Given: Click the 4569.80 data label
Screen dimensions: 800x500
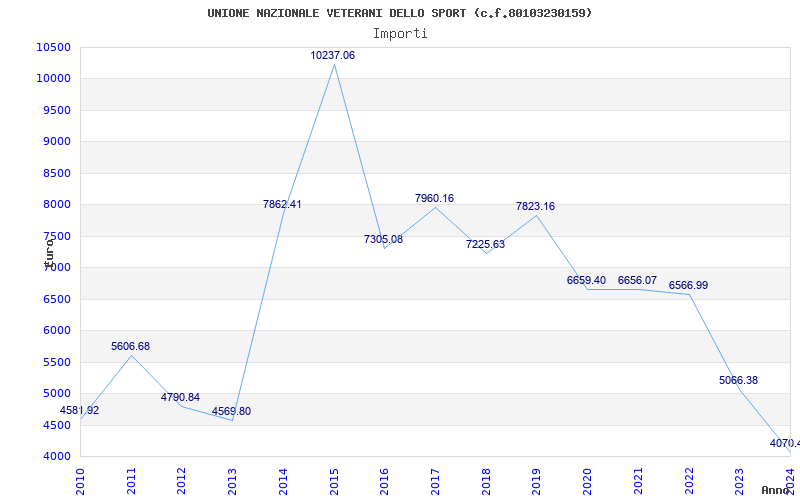Looking at the screenshot, I should pyautogui.click(x=232, y=411).
